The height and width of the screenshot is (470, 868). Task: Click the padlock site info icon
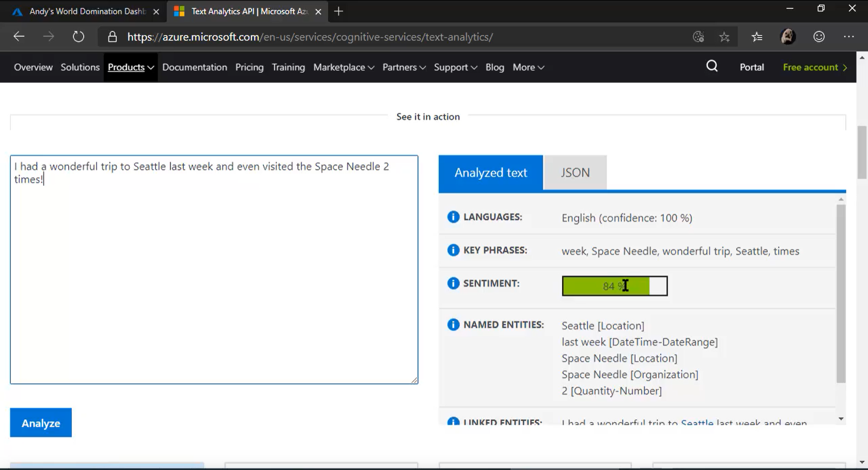pos(112,37)
